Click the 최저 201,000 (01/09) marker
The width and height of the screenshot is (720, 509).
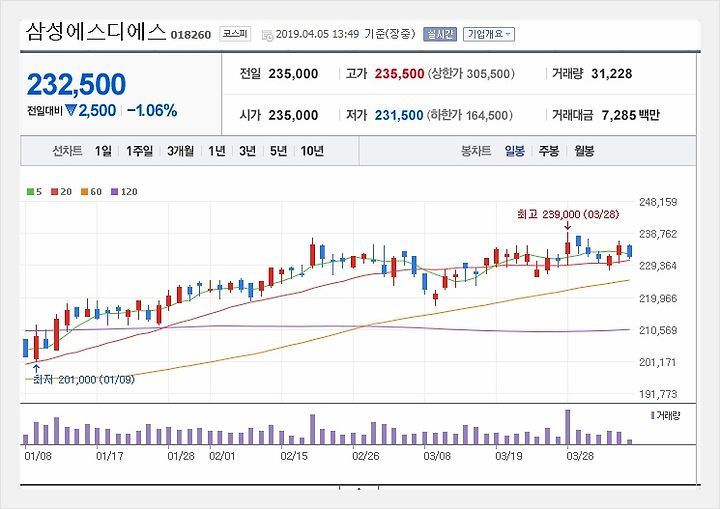(84, 379)
